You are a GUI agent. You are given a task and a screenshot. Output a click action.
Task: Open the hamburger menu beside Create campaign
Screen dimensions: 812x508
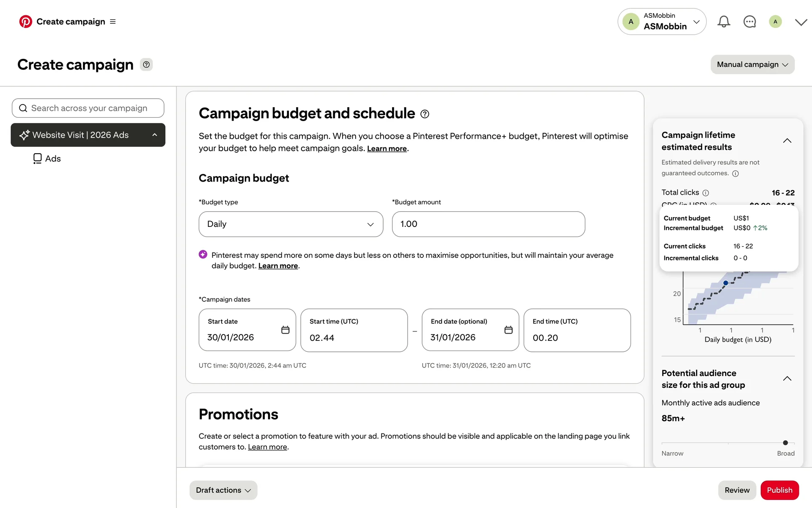pos(112,22)
